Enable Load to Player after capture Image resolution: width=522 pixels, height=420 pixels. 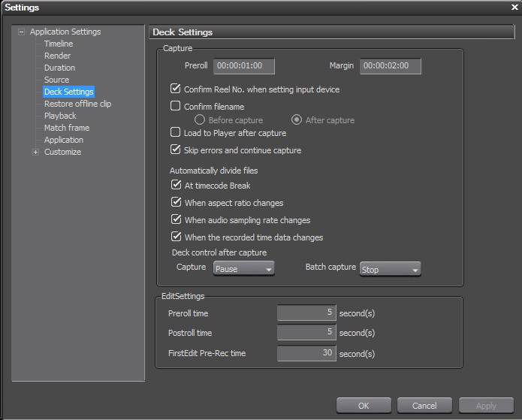[x=176, y=132]
